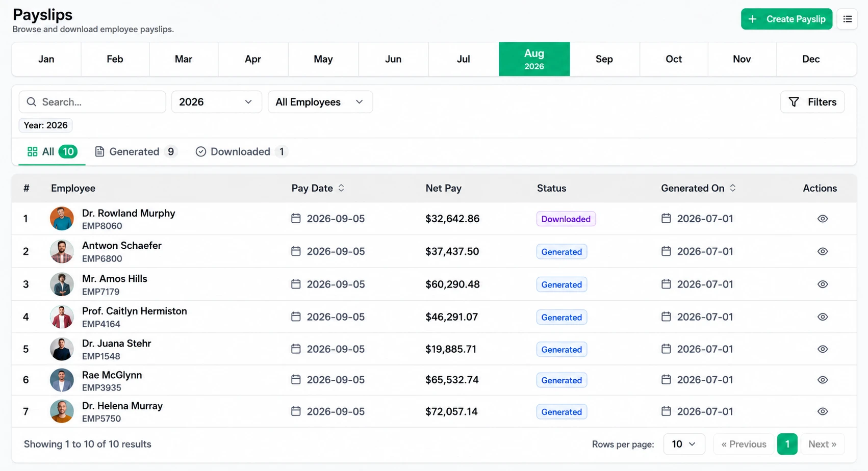The height and width of the screenshot is (471, 868).
Task: Click the search magnifier icon
Action: [32, 102]
